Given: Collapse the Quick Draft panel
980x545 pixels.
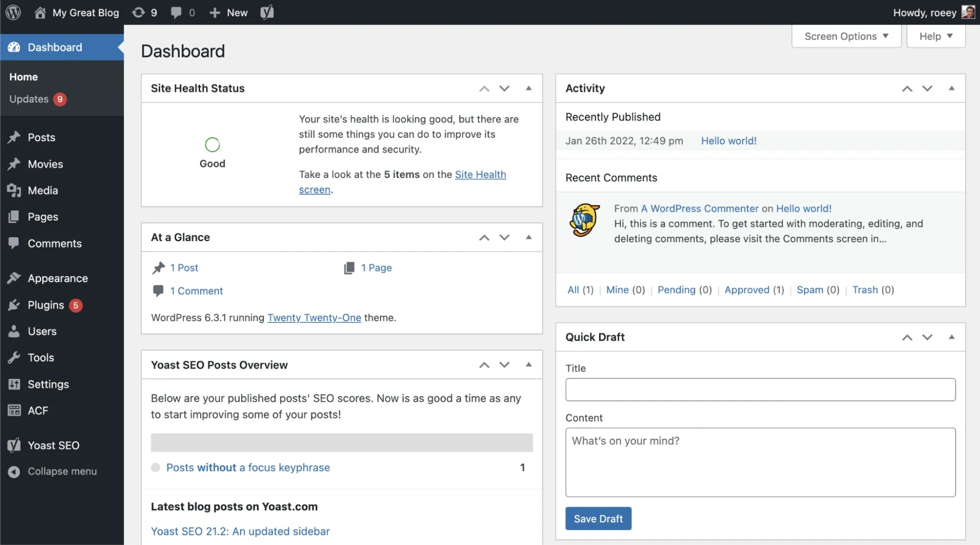Looking at the screenshot, I should tap(952, 337).
